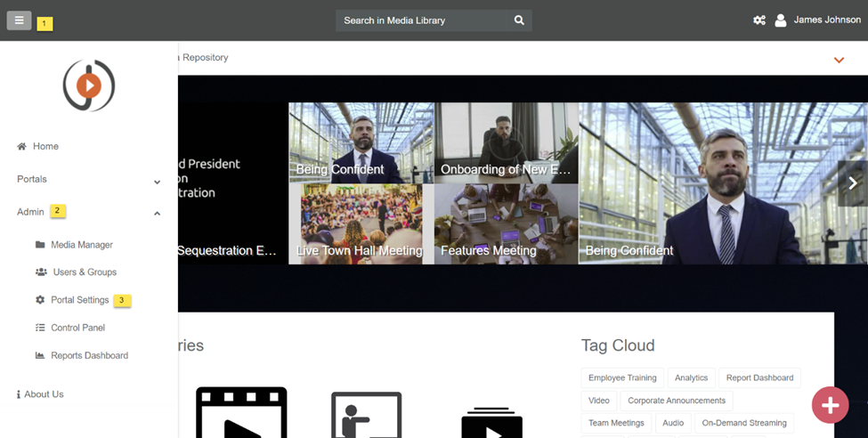The height and width of the screenshot is (438, 868).
Task: Click the portal logo in sidebar
Action: [x=88, y=85]
